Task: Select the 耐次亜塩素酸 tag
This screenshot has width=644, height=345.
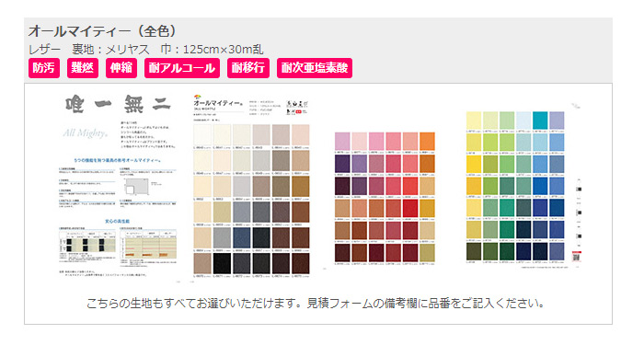Action: click(x=315, y=68)
